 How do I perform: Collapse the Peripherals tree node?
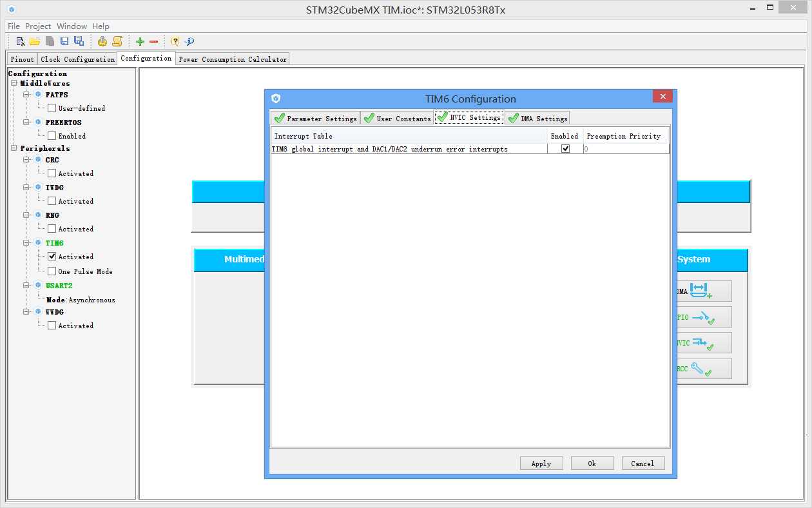14,148
